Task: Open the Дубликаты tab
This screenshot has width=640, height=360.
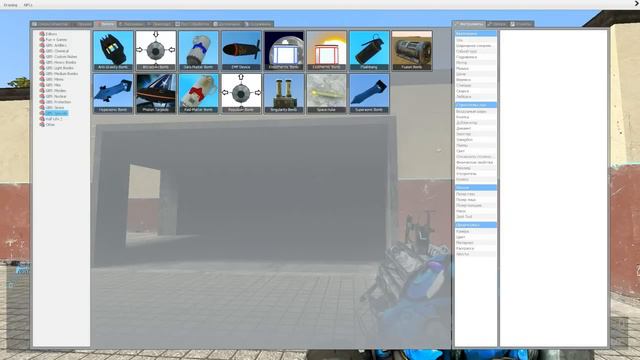Action: click(228, 24)
